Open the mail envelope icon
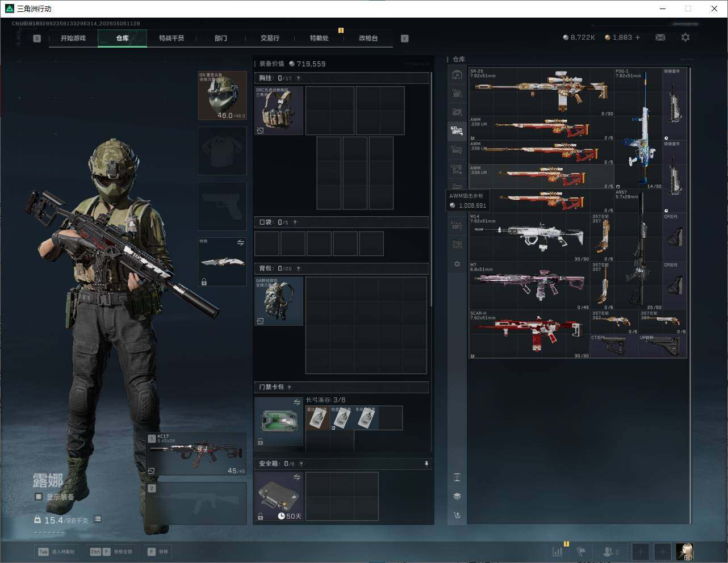Screen dimensions: 728x563 tap(660, 37)
